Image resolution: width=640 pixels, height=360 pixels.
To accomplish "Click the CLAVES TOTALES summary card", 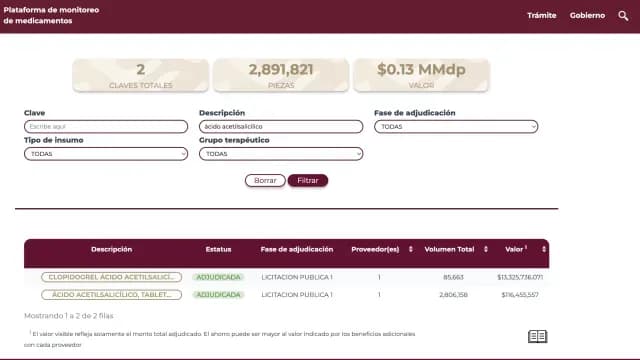I will coord(140,75).
